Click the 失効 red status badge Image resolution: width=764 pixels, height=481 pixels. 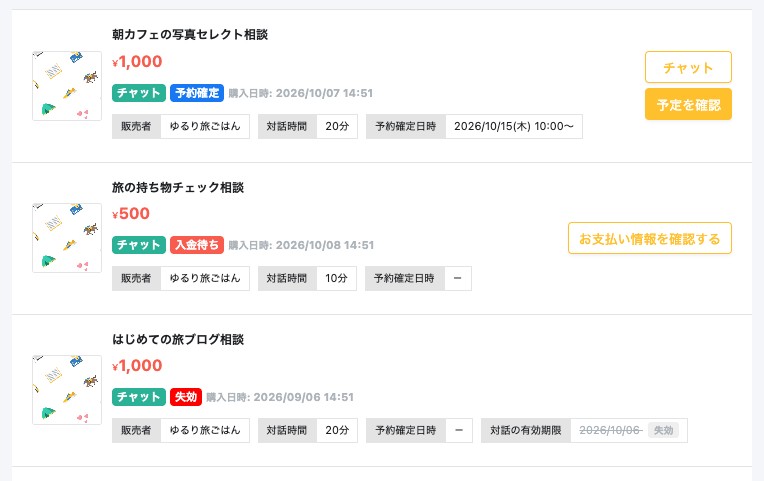coord(186,397)
